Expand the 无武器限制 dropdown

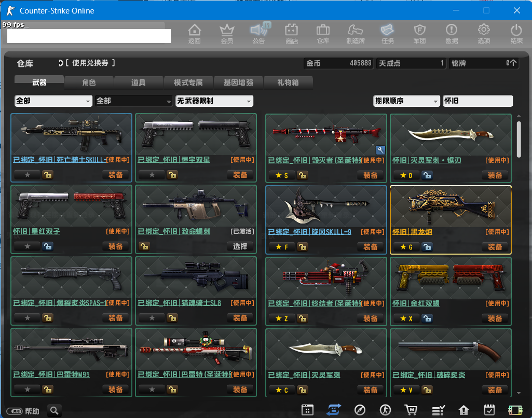pos(214,101)
